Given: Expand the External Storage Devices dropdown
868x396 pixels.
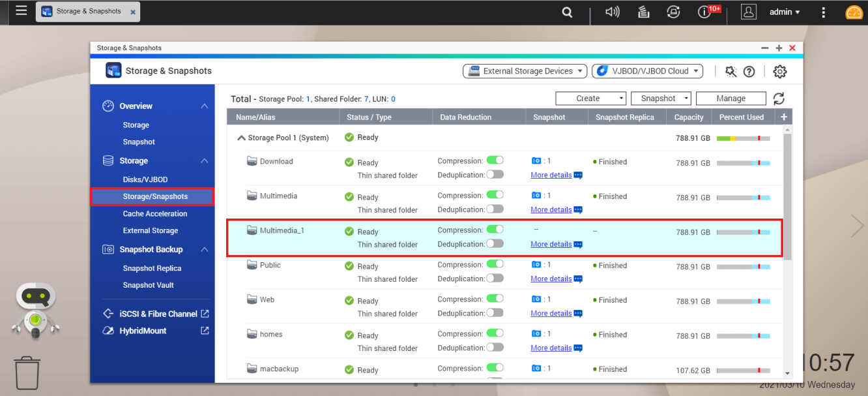Looking at the screenshot, I should coord(525,71).
